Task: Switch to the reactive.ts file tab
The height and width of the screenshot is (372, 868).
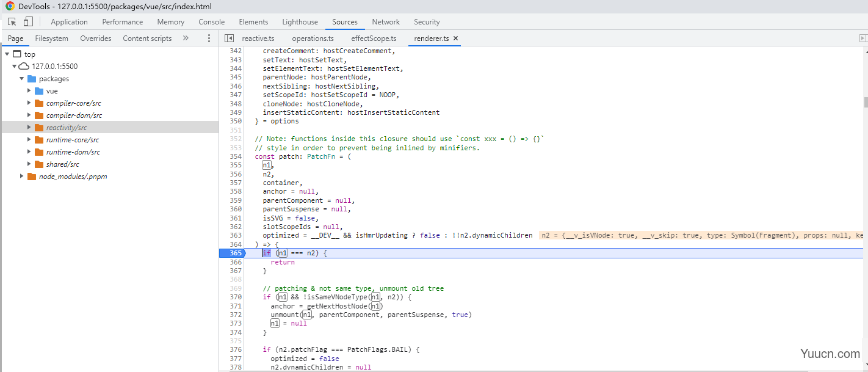Action: [x=258, y=38]
